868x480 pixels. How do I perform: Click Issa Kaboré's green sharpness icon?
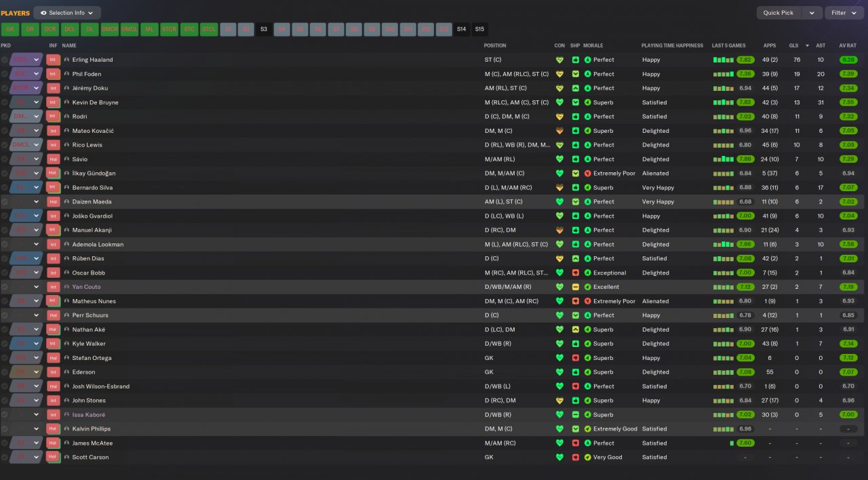pos(575,414)
